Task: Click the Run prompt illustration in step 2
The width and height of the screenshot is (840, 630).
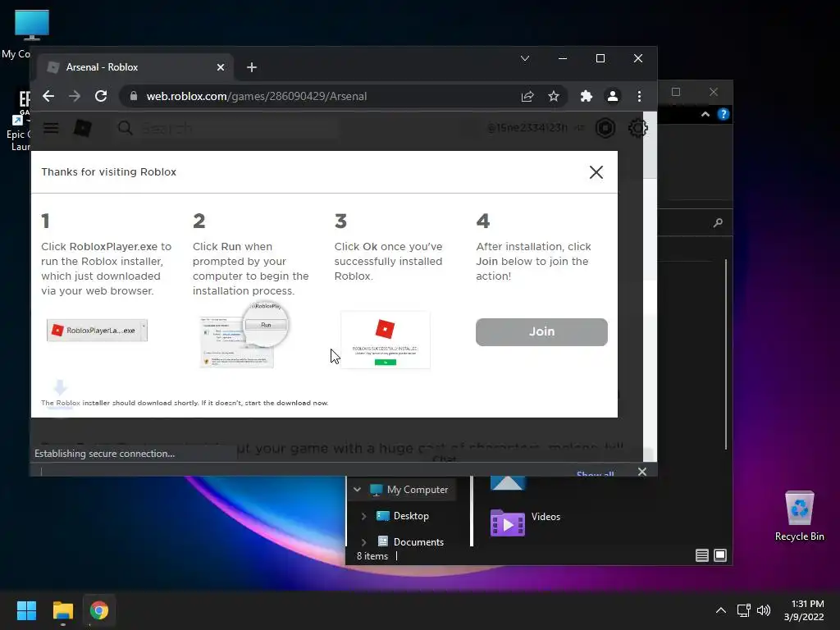Action: click(244, 335)
